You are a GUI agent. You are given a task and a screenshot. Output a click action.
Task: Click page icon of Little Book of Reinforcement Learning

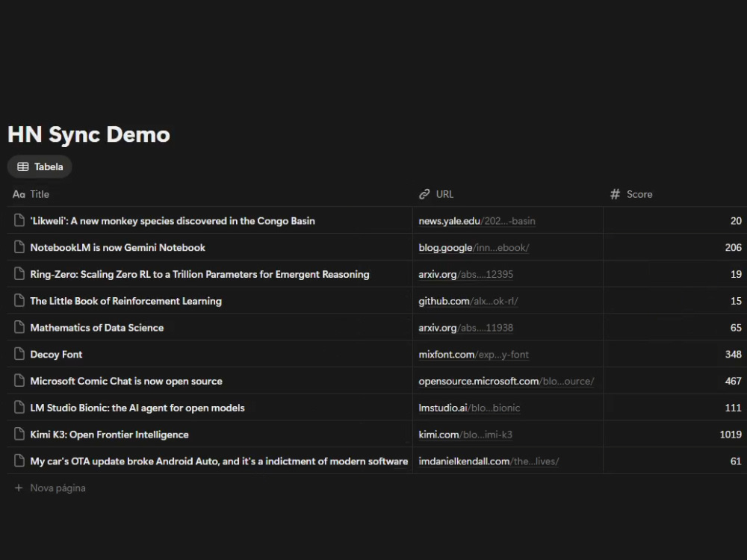(x=19, y=300)
